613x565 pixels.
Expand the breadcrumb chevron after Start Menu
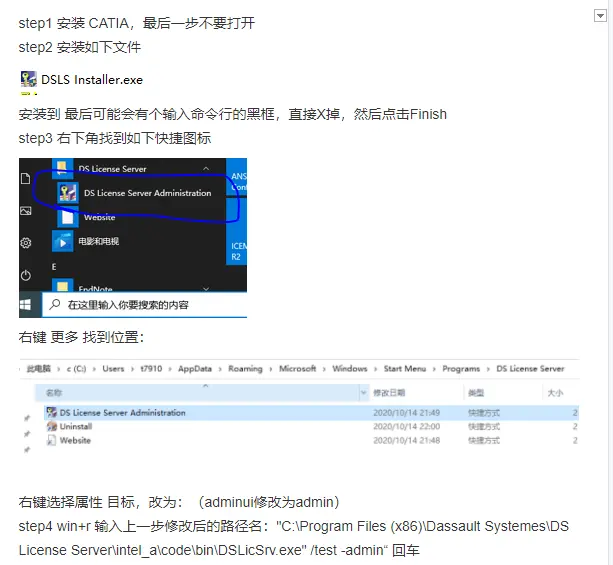point(434,369)
